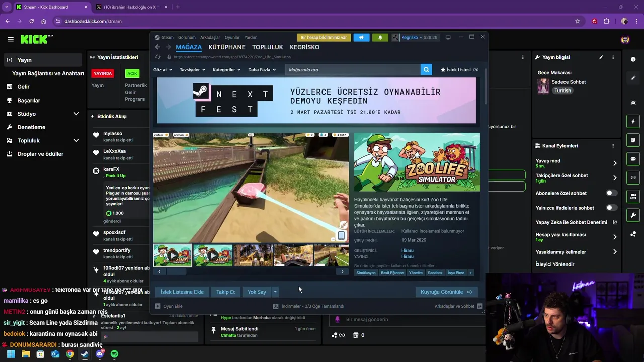Click the camera-screen icon in right rail

coord(633,196)
